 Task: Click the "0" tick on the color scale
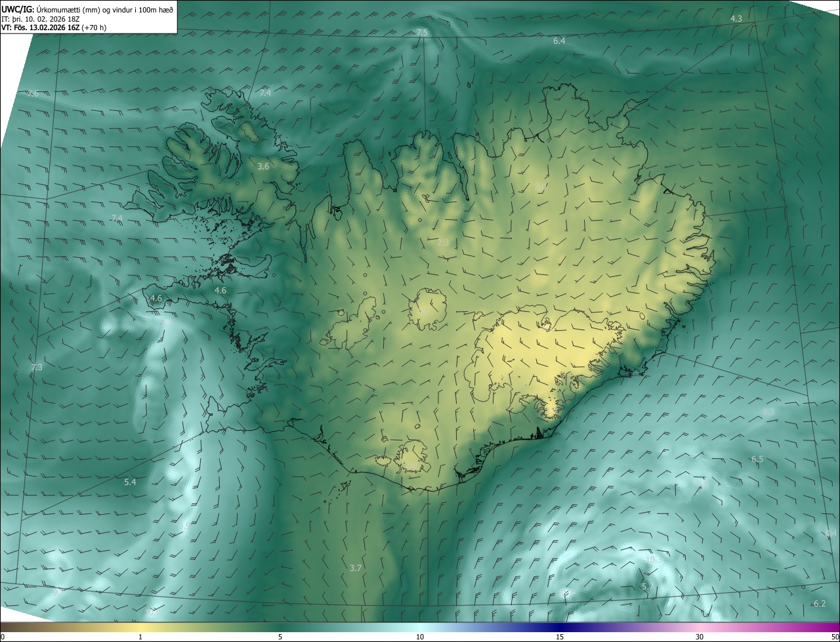pos(2,637)
